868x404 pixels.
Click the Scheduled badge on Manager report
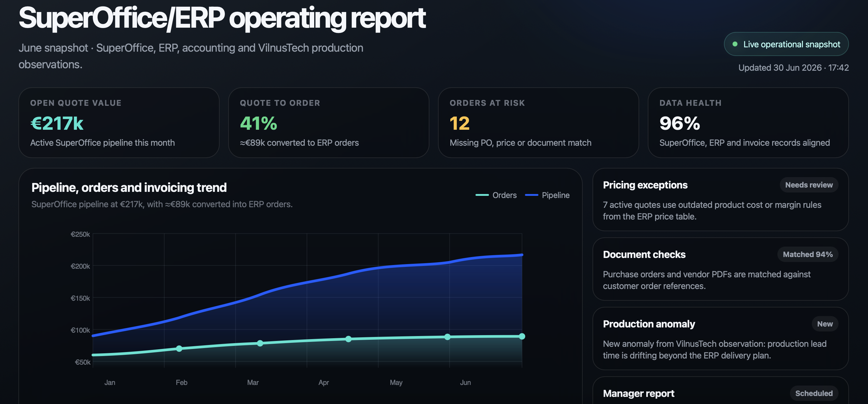click(x=814, y=393)
